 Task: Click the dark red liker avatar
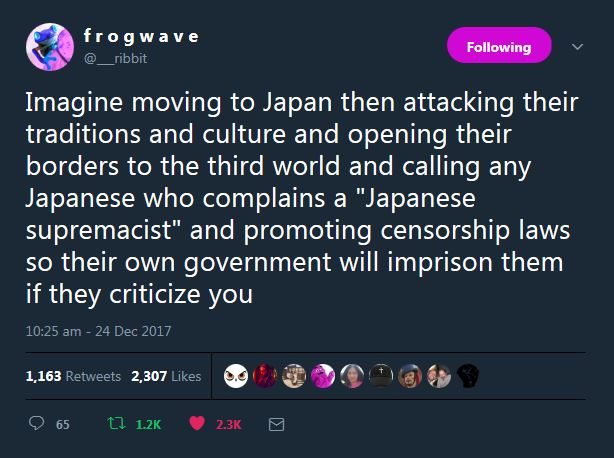pos(265,376)
